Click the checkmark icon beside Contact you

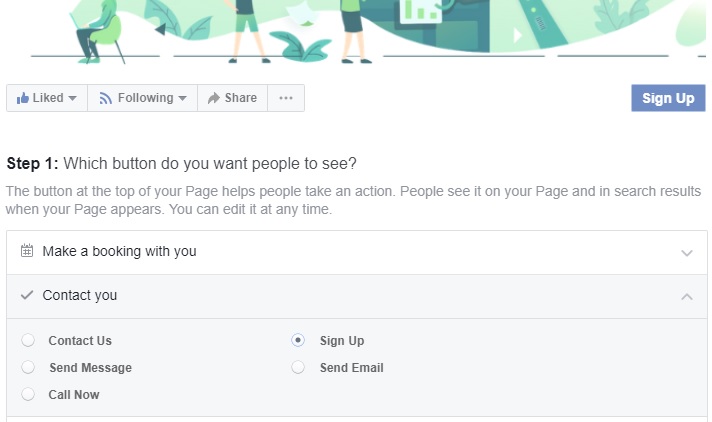[27, 295]
